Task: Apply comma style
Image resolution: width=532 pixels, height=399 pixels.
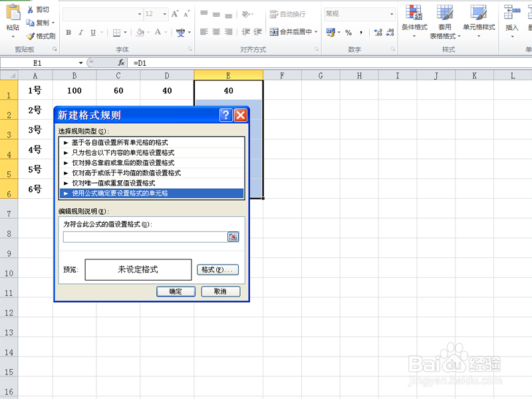Action: tap(361, 33)
